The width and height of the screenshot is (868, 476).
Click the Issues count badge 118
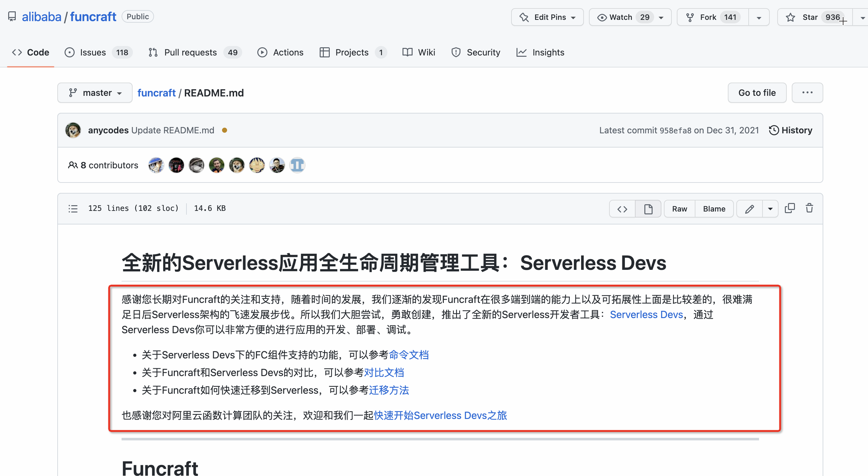(122, 52)
